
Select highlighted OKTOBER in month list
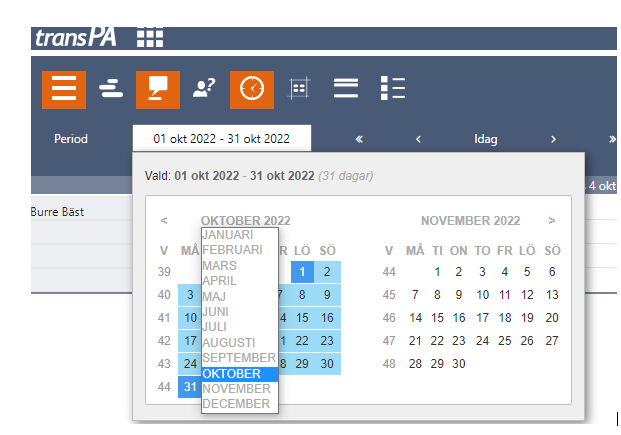click(x=240, y=374)
